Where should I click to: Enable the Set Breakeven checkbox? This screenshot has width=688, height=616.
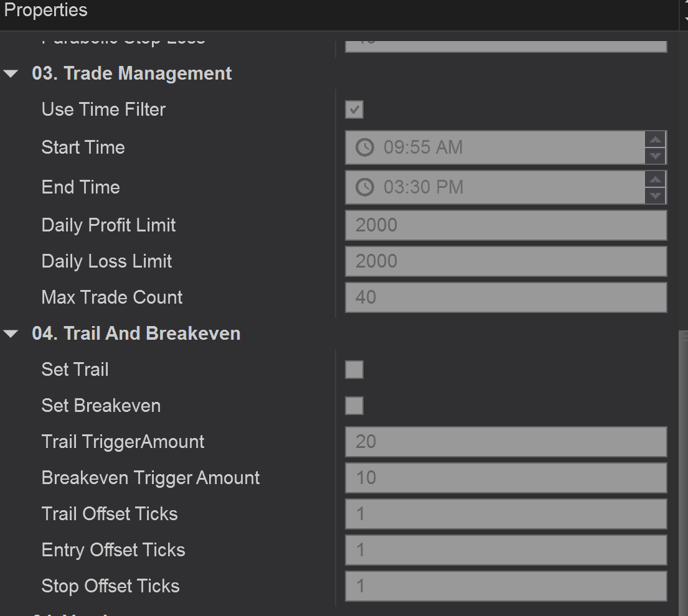[x=354, y=406]
